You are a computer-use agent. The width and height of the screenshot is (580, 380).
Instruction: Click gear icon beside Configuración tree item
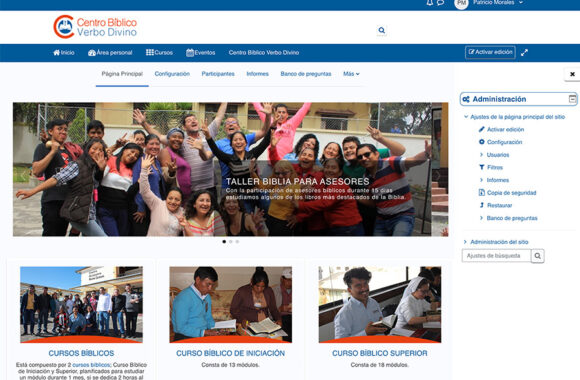(x=481, y=142)
